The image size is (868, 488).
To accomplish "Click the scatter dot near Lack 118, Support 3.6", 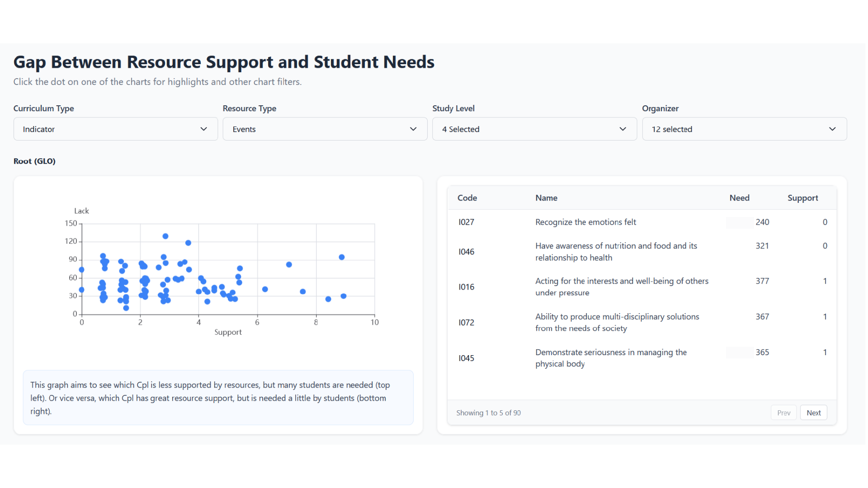I will [x=188, y=243].
